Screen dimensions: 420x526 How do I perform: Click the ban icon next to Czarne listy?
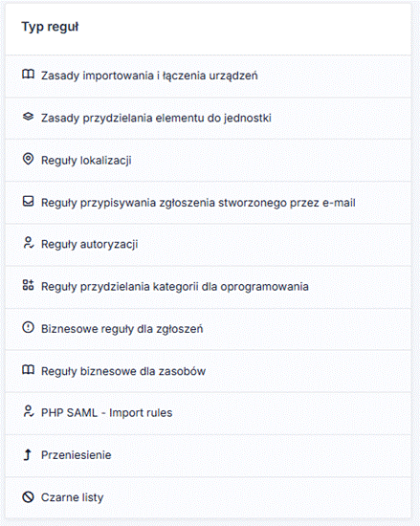tap(28, 496)
